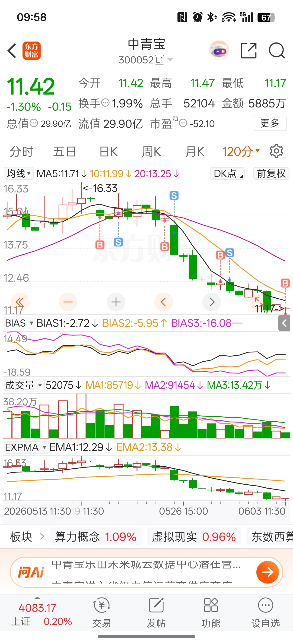Expand the 板块 sector list
Image resolution: width=293 pixels, height=644 pixels.
tap(27, 536)
